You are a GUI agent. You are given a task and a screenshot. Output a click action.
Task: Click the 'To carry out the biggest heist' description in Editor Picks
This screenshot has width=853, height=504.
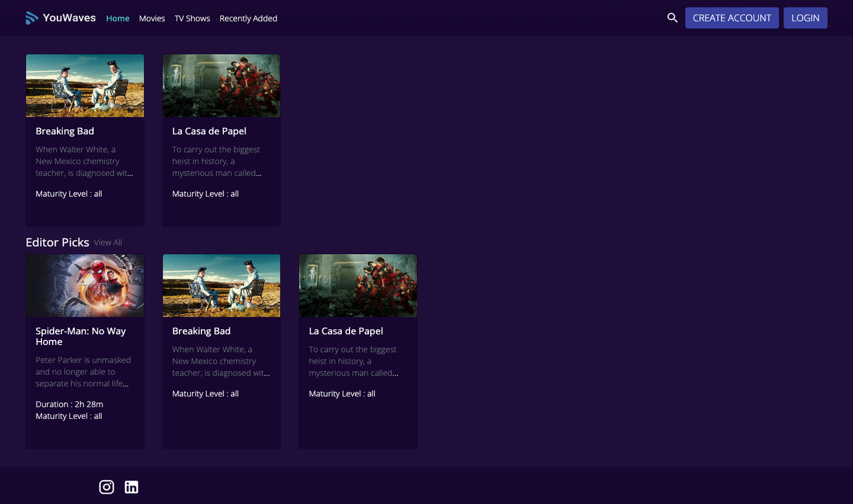(x=353, y=361)
